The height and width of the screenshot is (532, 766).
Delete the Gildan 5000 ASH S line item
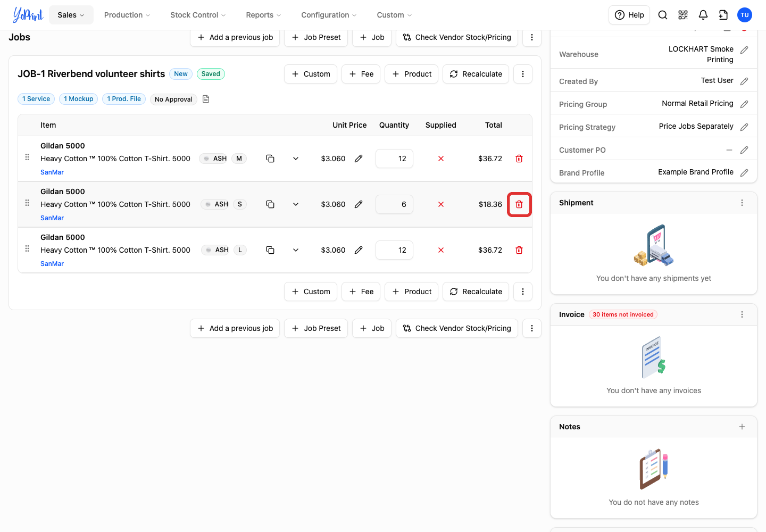[x=519, y=204]
